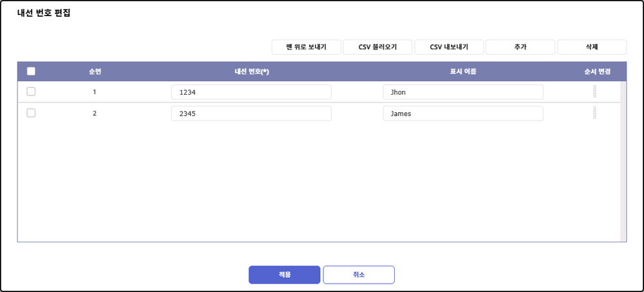Screen dimensions: 644x292
Task: Click CSV 내보내기 to export list
Action: point(449,47)
